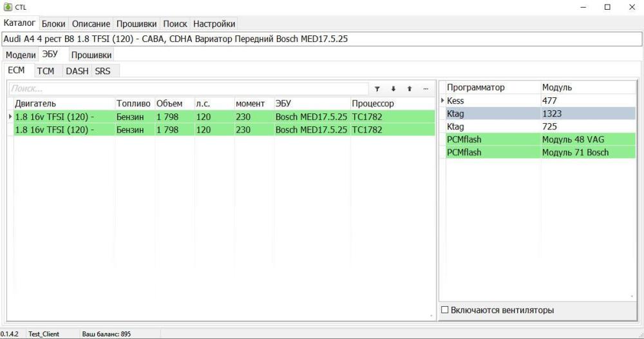Click the Поиск search input field
The image size is (644, 339).
click(x=187, y=89)
